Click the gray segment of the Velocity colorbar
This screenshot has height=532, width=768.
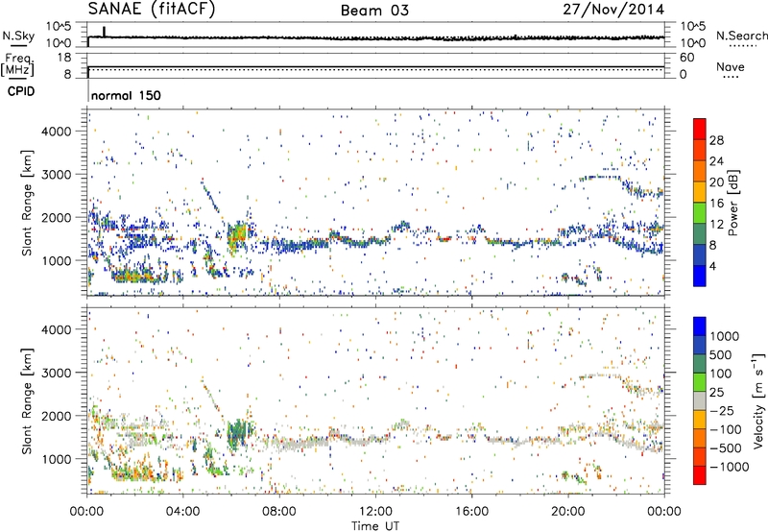pos(700,400)
